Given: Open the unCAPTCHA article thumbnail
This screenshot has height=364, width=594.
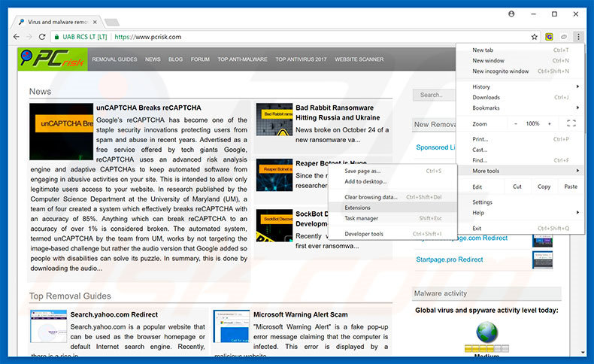Looking at the screenshot, I should 62,132.
